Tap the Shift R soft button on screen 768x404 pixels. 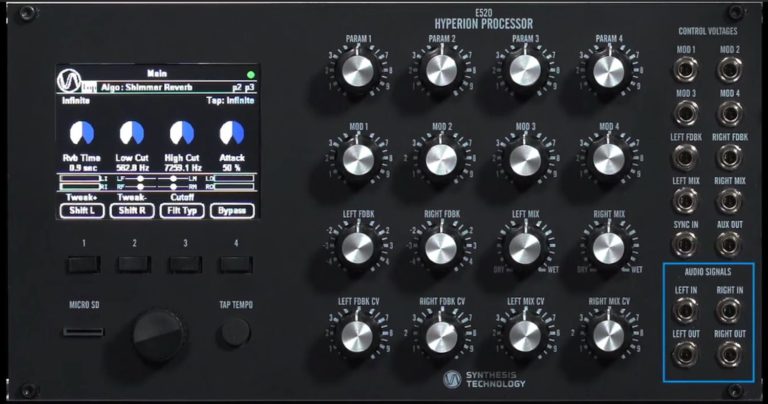coord(132,211)
